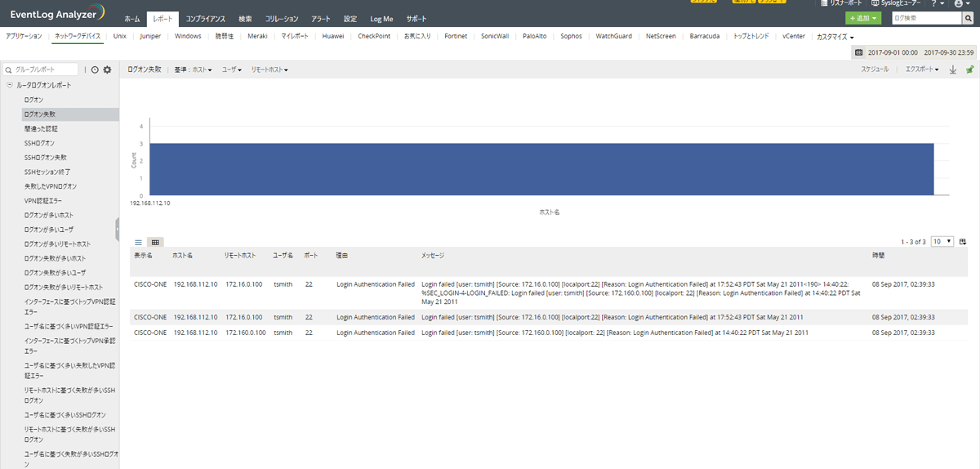980x469 pixels.
Task: Select the Juniper report category
Action: coord(151,37)
